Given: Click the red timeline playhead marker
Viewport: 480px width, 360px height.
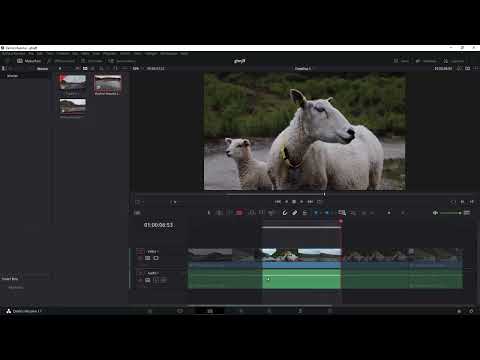Looking at the screenshot, I should 341,221.
